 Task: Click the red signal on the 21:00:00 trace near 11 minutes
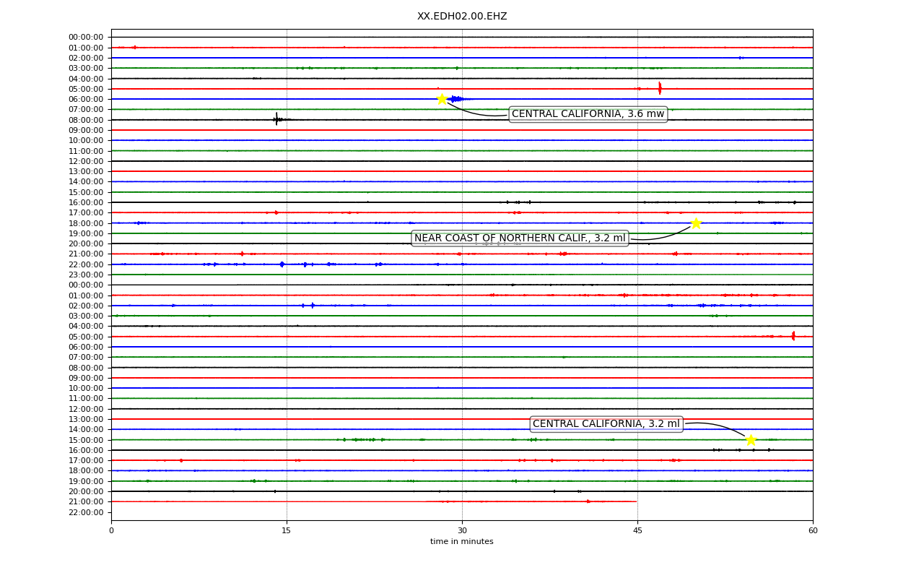[x=242, y=254]
